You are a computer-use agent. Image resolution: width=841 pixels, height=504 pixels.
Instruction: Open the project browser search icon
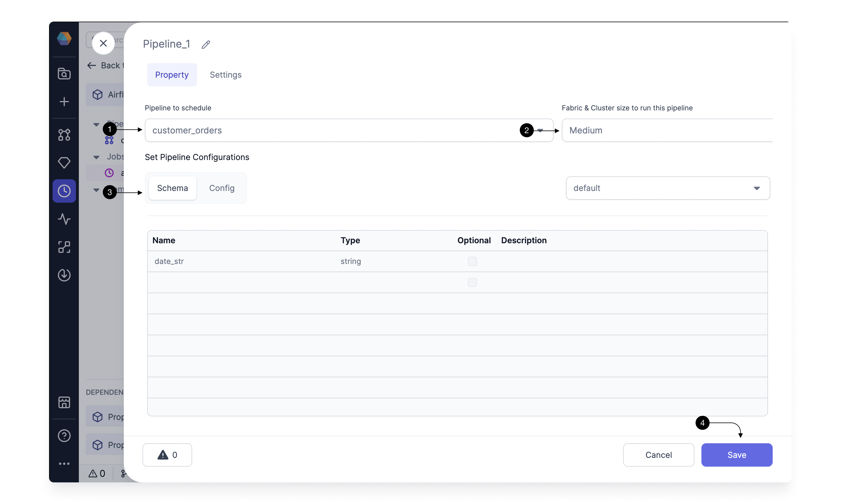64,74
